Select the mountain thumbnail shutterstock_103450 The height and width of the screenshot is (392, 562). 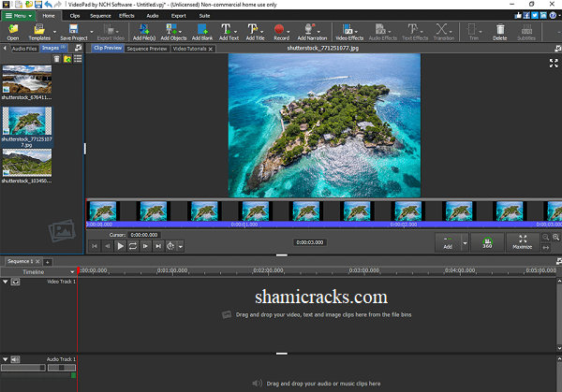click(27, 163)
